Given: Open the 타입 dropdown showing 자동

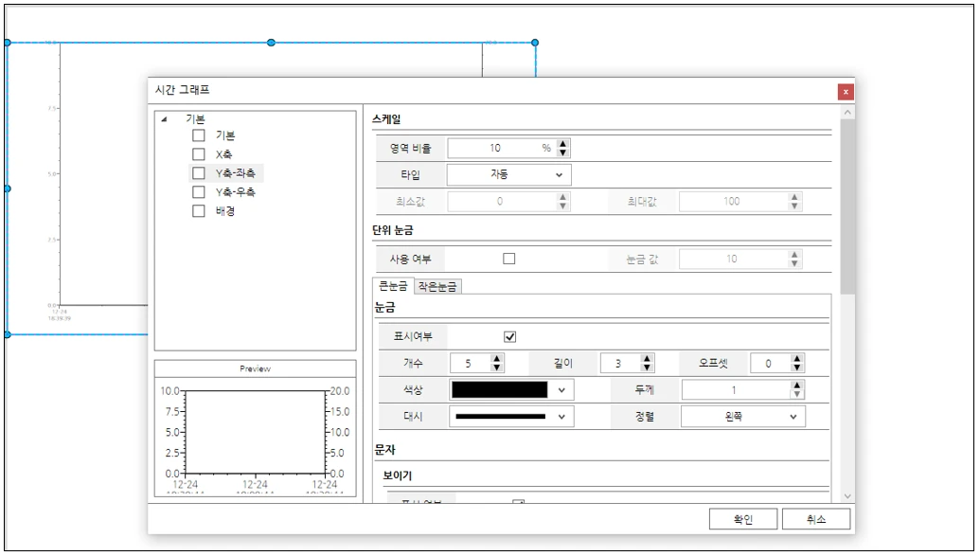Looking at the screenshot, I should pos(508,174).
